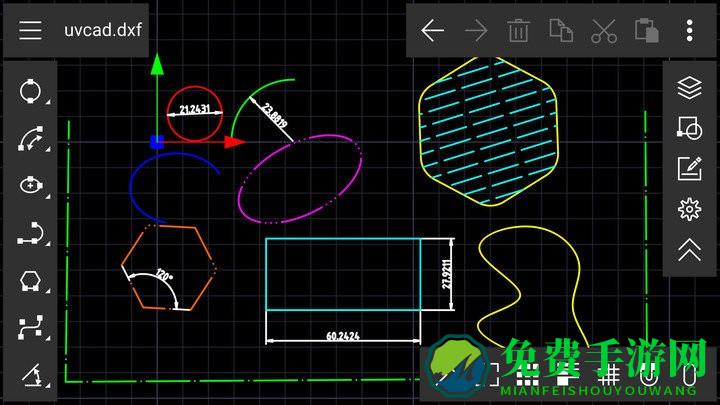Select the polygon drawing tool
Screen dimensions: 720x405
click(30, 281)
